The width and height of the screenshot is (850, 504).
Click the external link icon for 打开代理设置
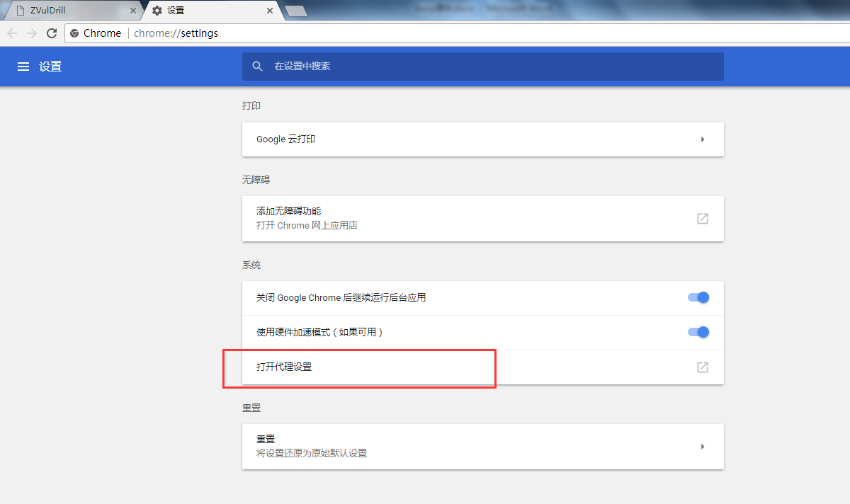pos(703,367)
